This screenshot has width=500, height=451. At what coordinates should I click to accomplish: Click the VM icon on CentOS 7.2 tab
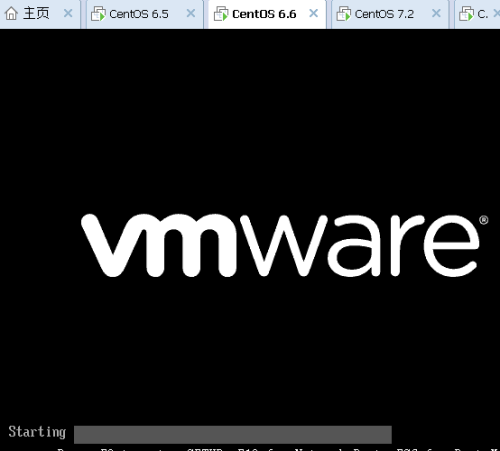tap(344, 14)
